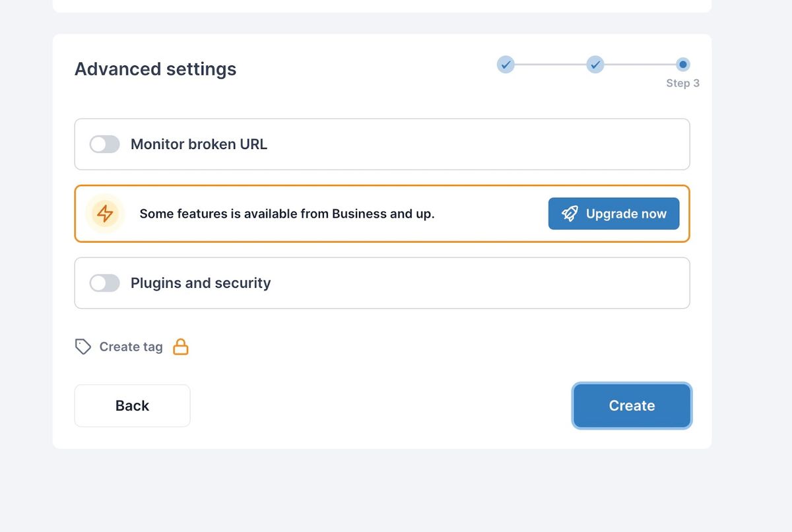Click the current Step 3 indicator dot
792x532 pixels.
683,65
